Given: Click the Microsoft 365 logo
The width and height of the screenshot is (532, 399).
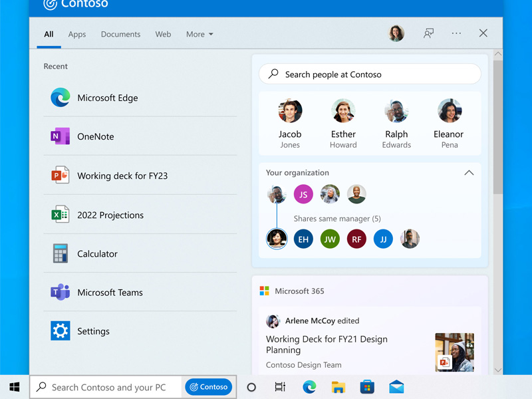Looking at the screenshot, I should click(x=264, y=291).
